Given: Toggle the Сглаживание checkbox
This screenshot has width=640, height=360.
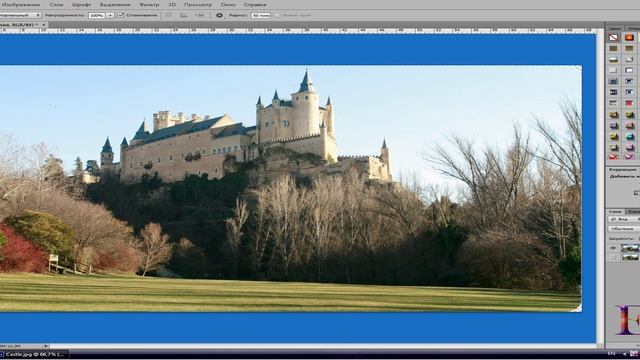Looking at the screenshot, I should 121,15.
